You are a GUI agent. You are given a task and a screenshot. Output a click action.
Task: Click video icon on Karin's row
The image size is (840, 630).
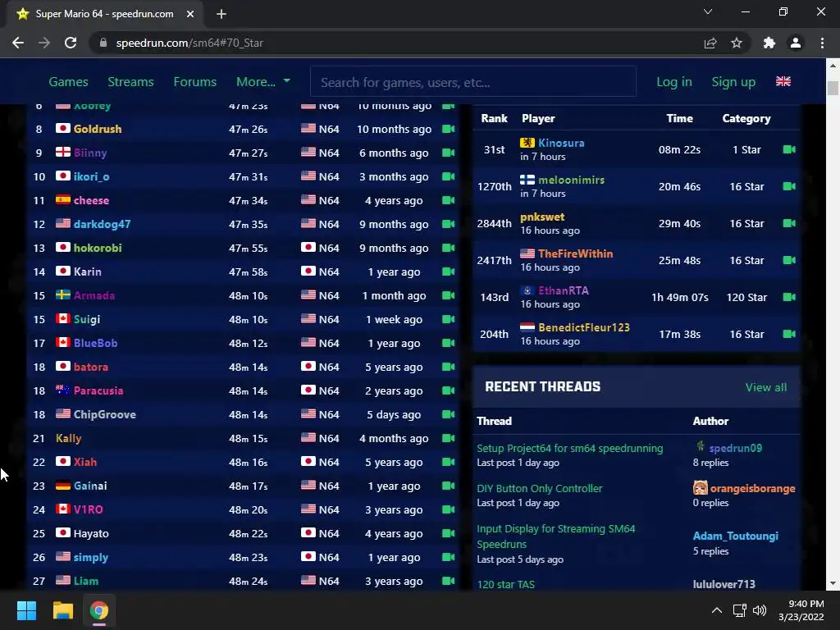(x=449, y=272)
